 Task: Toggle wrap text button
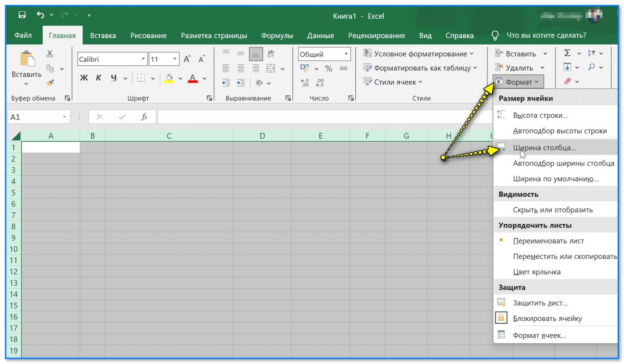coord(271,53)
